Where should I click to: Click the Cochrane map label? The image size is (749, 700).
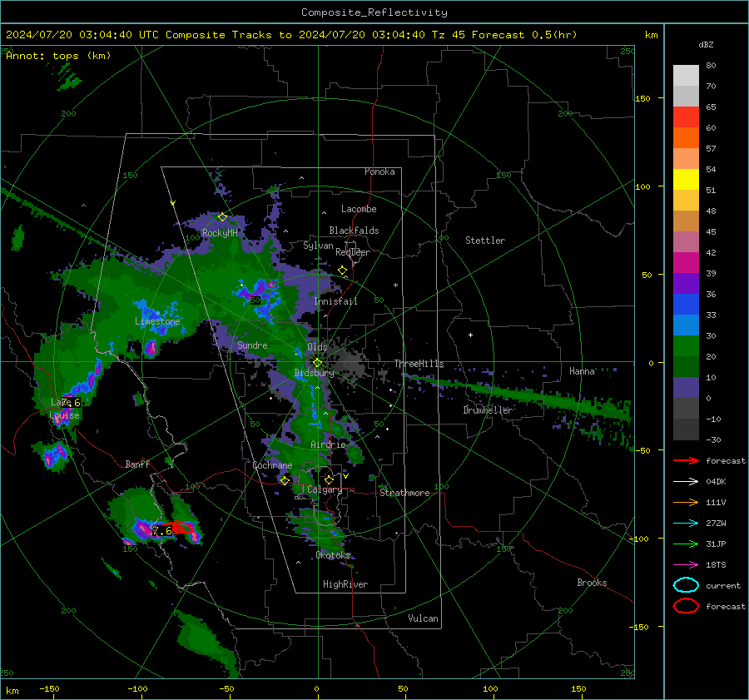click(272, 465)
